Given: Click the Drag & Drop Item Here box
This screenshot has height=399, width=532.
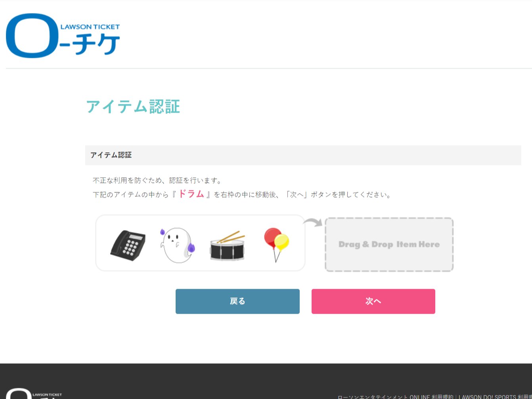Looking at the screenshot, I should (x=389, y=244).
